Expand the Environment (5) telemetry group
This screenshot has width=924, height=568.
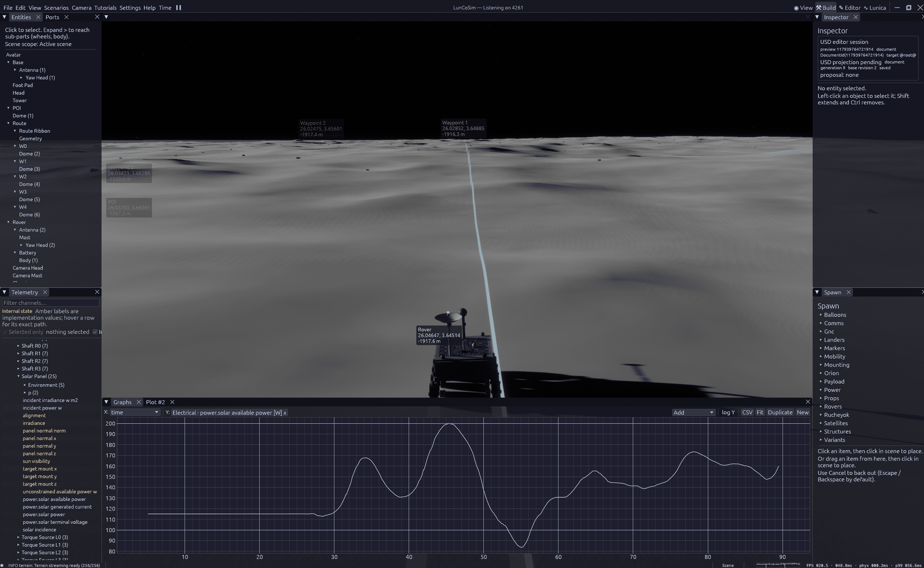click(25, 385)
